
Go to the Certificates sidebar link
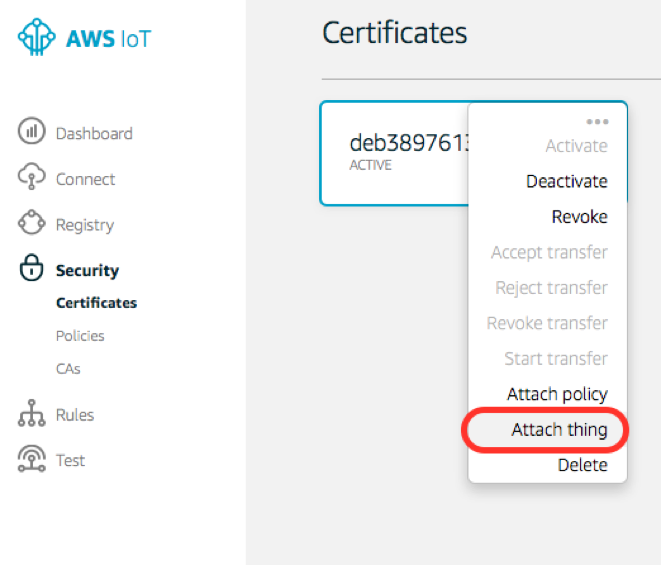96,303
